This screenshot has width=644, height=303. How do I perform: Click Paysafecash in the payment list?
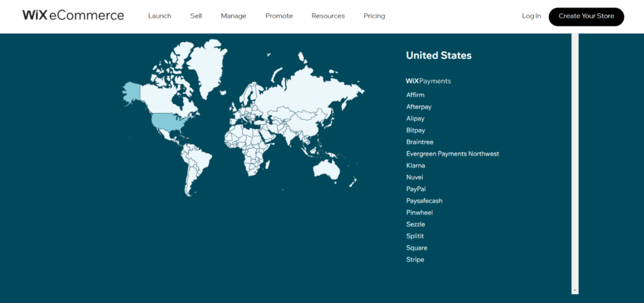click(425, 201)
